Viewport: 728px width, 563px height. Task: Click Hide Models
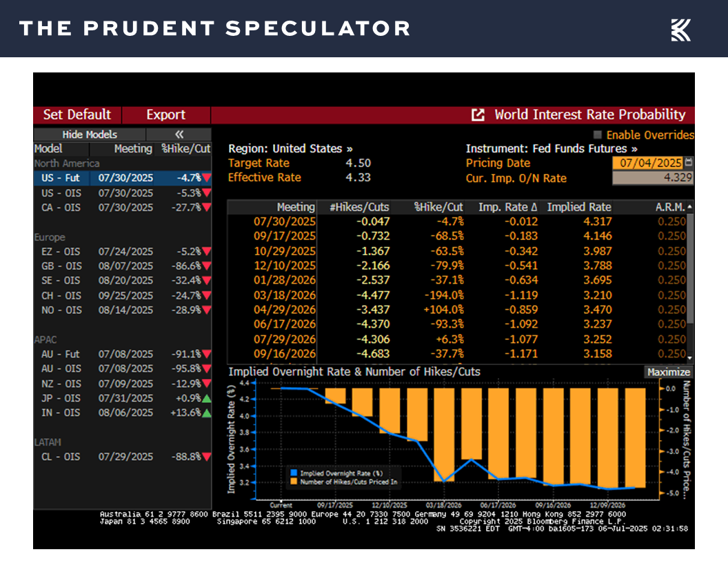click(x=90, y=135)
